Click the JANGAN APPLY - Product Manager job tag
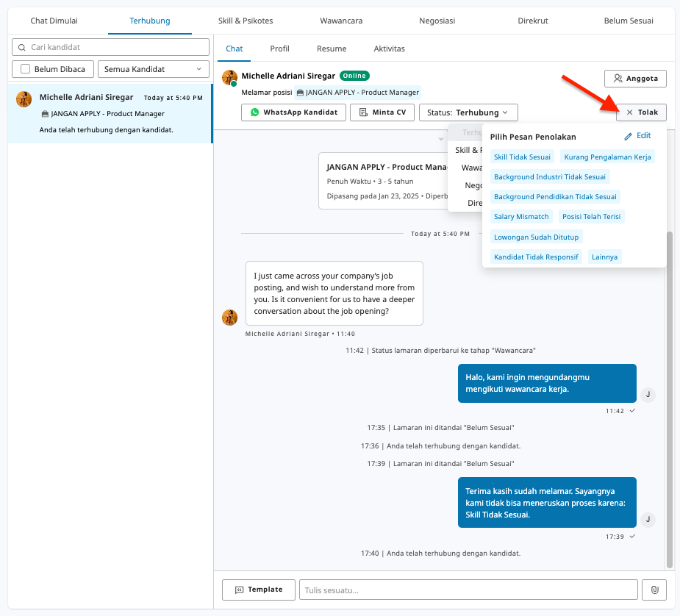This screenshot has height=616, width=680. (358, 93)
